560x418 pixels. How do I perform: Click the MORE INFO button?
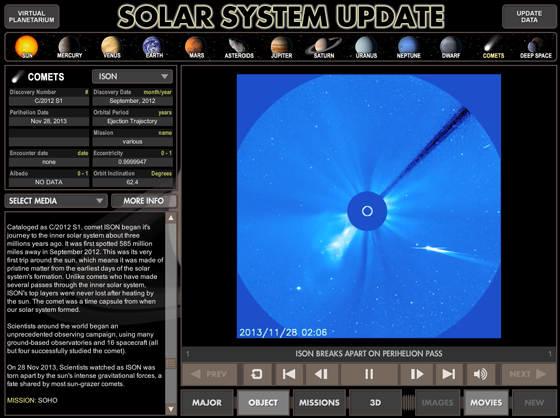coord(144,201)
